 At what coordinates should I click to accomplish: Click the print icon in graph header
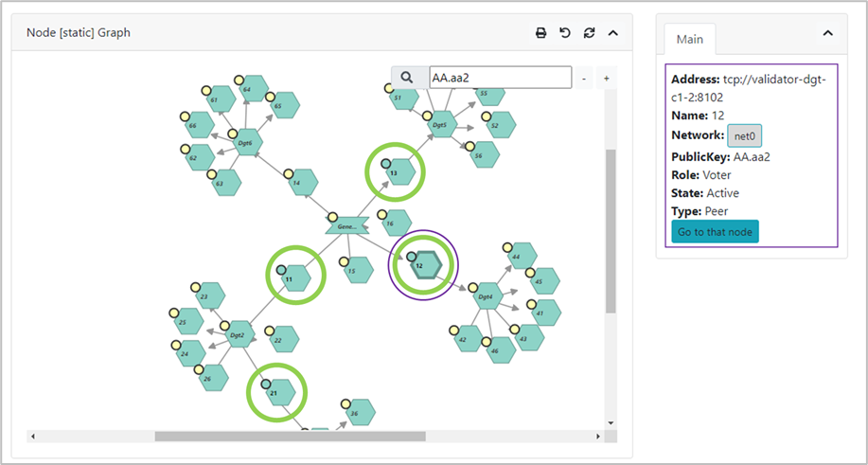[540, 33]
